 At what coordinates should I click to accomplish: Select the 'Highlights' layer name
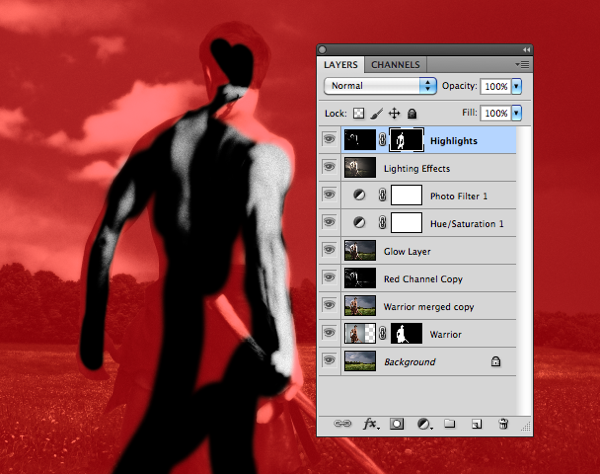tap(453, 141)
